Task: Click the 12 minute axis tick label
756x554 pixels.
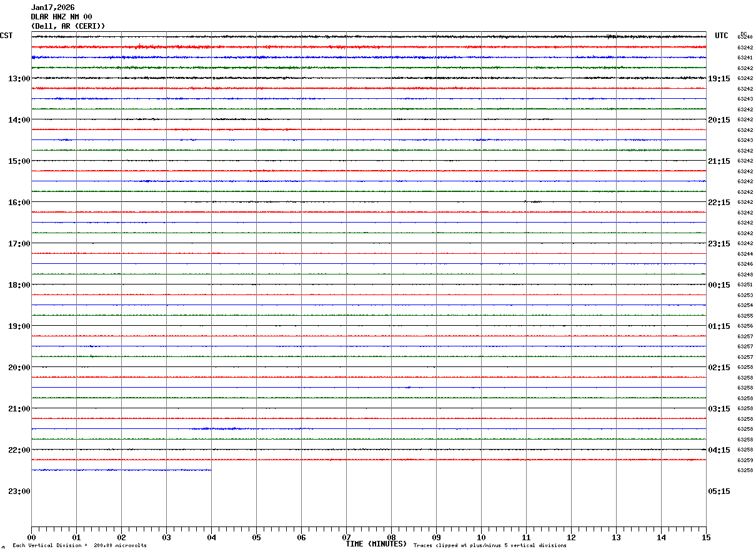Action: [x=571, y=538]
